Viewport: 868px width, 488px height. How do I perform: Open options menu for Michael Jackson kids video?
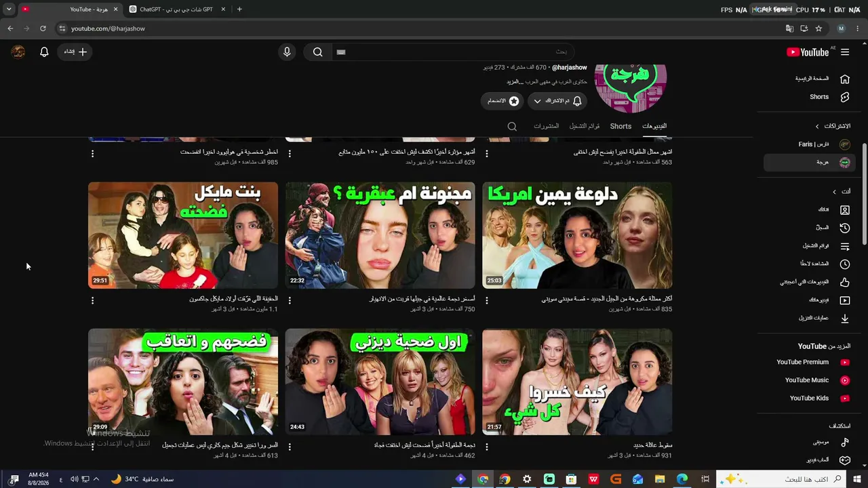[x=93, y=300]
